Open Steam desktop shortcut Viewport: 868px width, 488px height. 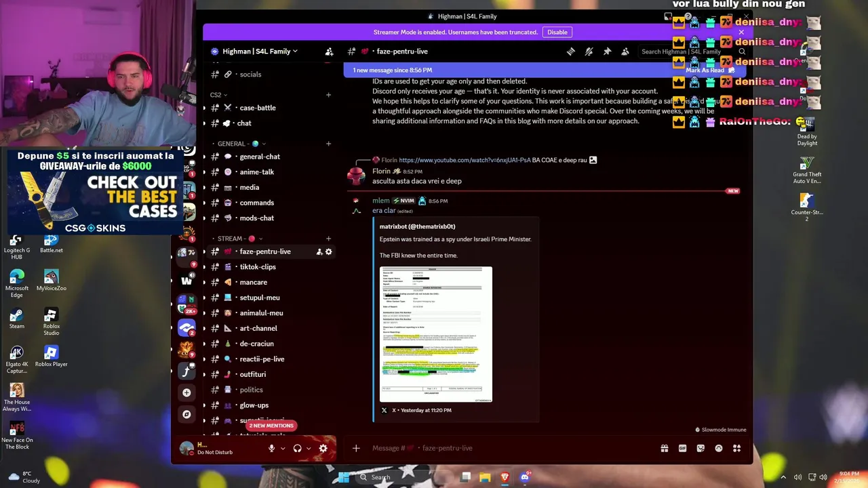(x=17, y=319)
